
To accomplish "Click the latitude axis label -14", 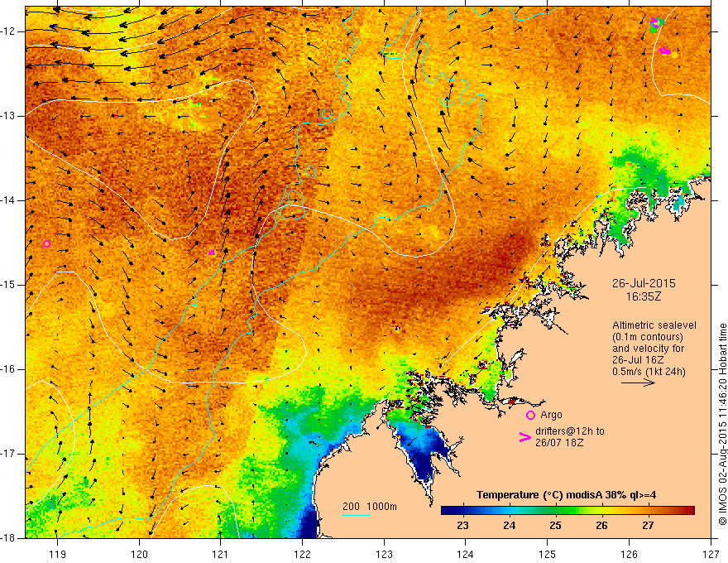I will click(9, 200).
